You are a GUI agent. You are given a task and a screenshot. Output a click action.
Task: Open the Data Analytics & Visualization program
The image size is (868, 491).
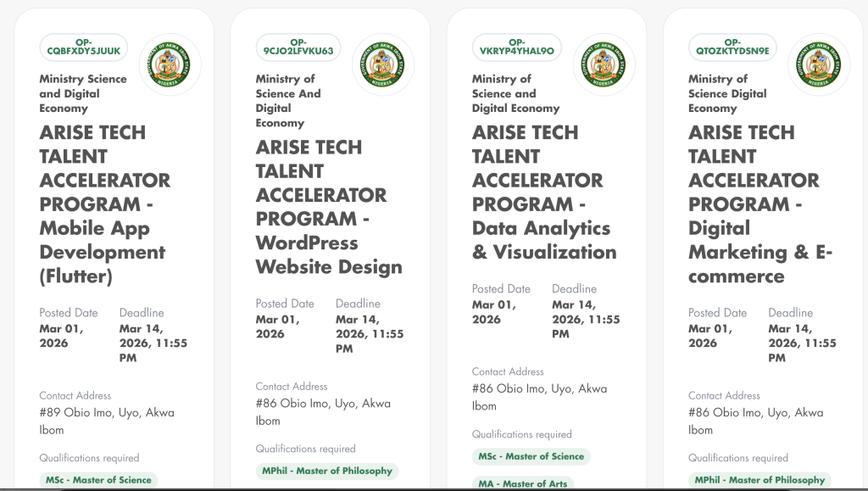point(544,192)
